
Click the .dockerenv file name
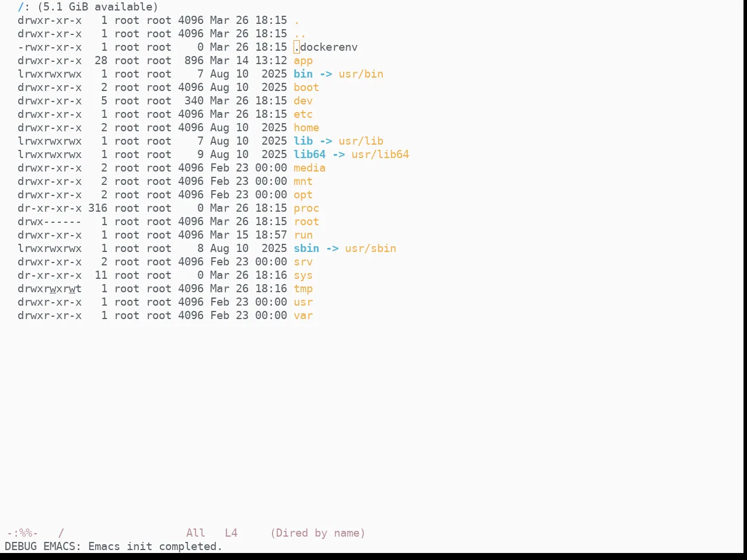(326, 47)
